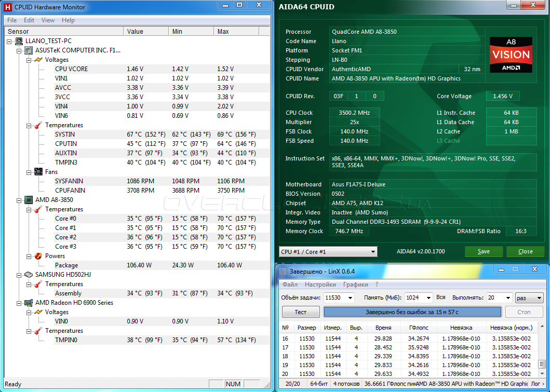Image resolution: width=550 pixels, height=392 pixels.
Task: Open the Объём задачи dropdown
Action: pos(350,298)
